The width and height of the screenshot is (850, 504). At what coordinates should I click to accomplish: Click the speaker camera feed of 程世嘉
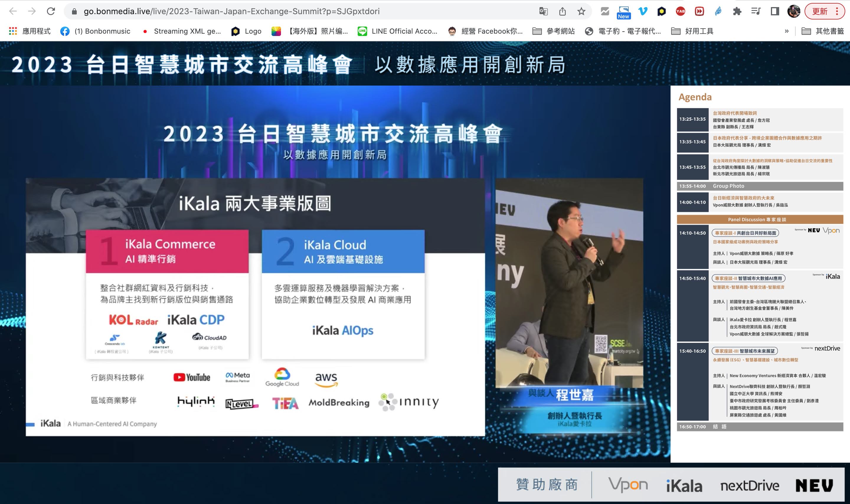pyautogui.click(x=569, y=283)
